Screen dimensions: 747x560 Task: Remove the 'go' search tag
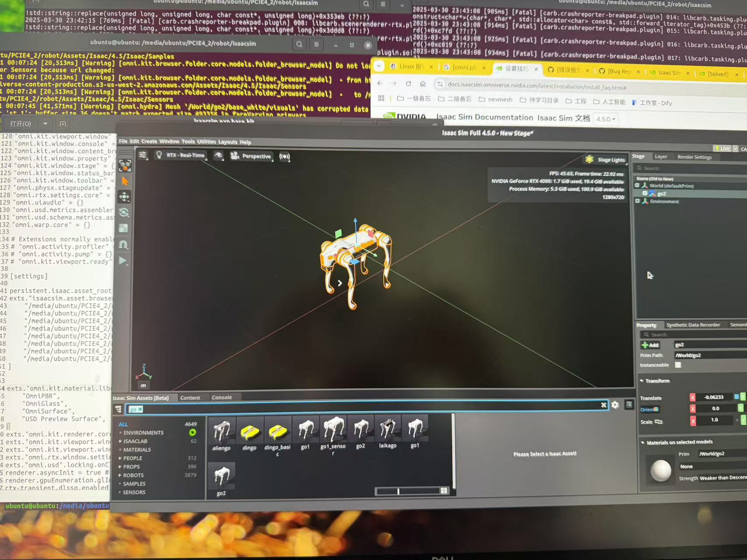tap(140, 409)
